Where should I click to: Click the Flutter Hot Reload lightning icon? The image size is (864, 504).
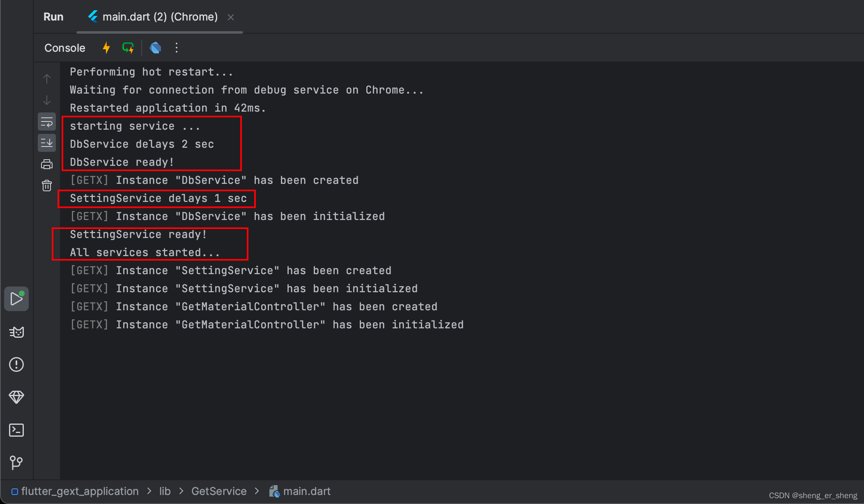coord(106,48)
